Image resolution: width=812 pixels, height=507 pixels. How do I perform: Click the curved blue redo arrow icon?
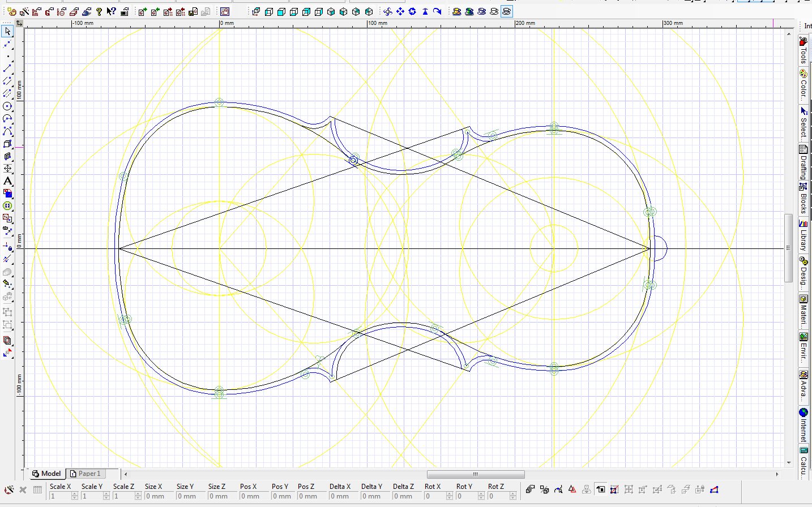[437, 11]
